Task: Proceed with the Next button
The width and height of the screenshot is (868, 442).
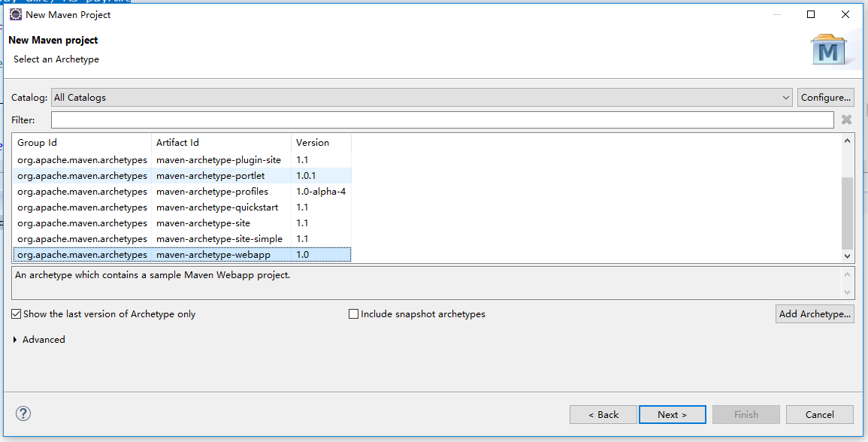Action: coord(672,415)
